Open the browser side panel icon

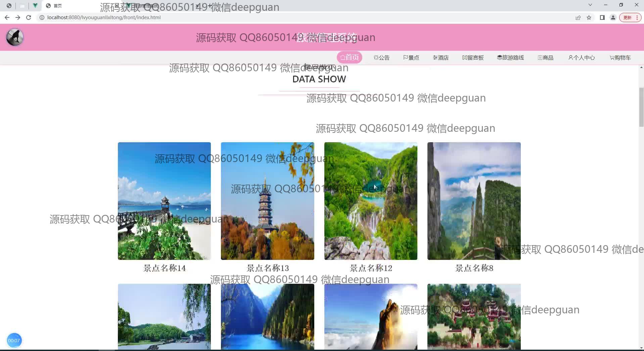coord(602,17)
